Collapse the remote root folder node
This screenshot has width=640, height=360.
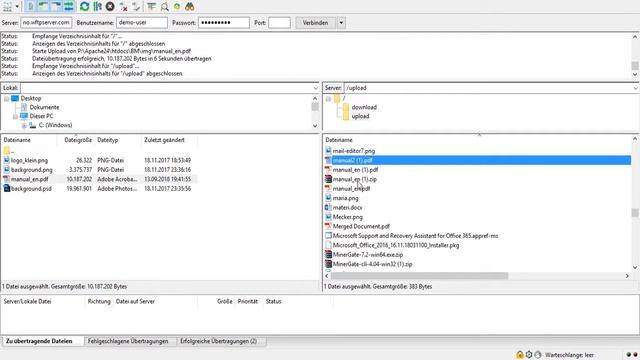328,99
